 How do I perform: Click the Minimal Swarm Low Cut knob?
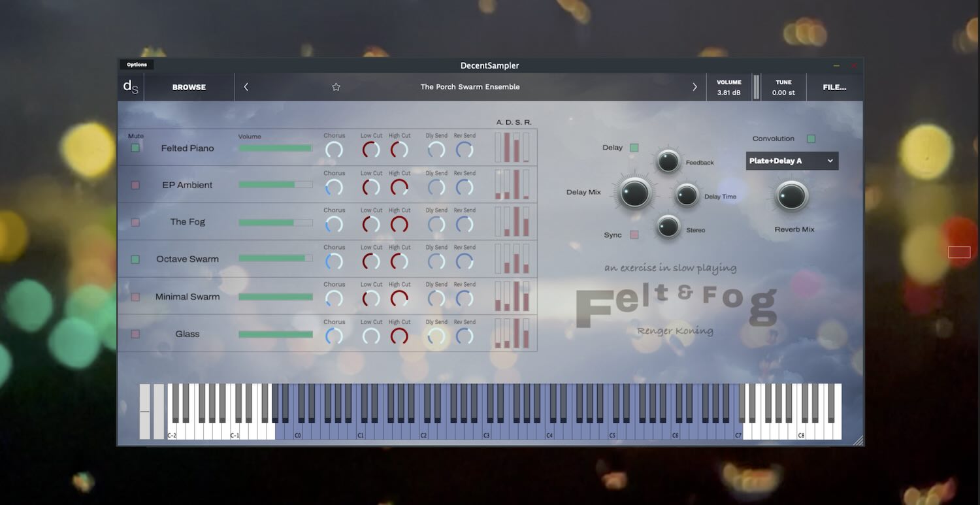click(x=371, y=299)
